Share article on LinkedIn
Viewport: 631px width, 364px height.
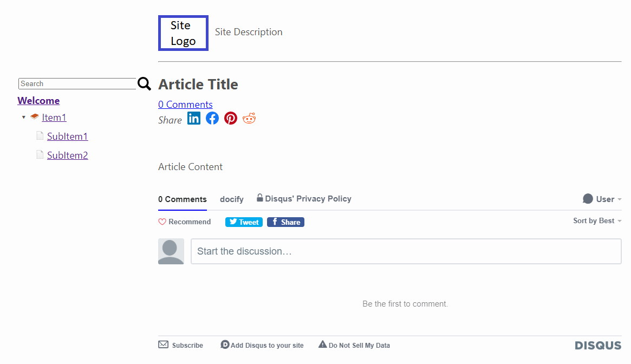[x=193, y=119]
